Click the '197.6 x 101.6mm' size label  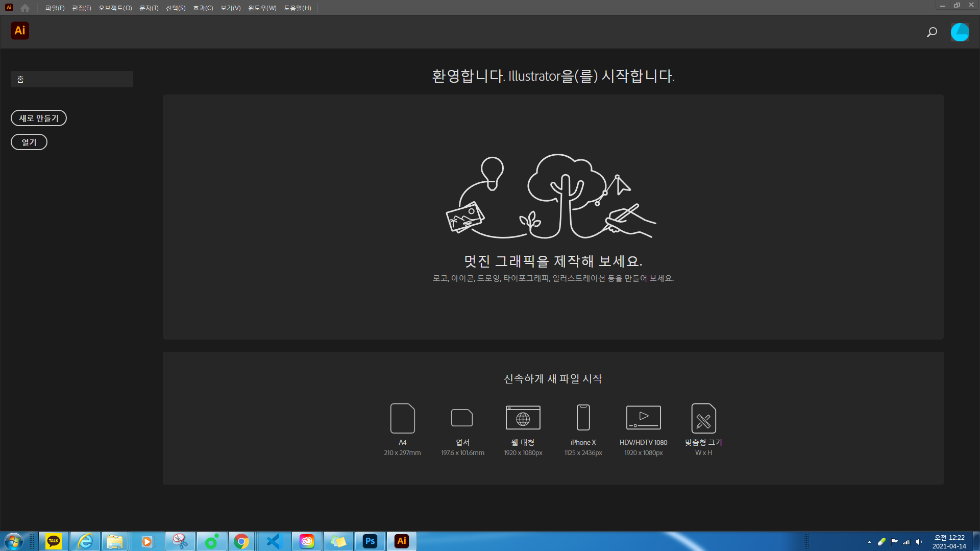click(x=462, y=453)
